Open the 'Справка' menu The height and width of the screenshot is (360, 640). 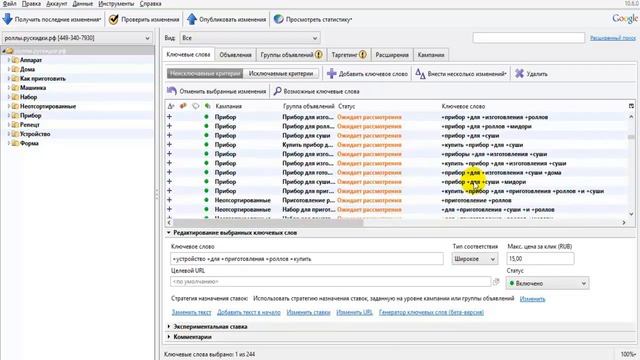point(150,4)
